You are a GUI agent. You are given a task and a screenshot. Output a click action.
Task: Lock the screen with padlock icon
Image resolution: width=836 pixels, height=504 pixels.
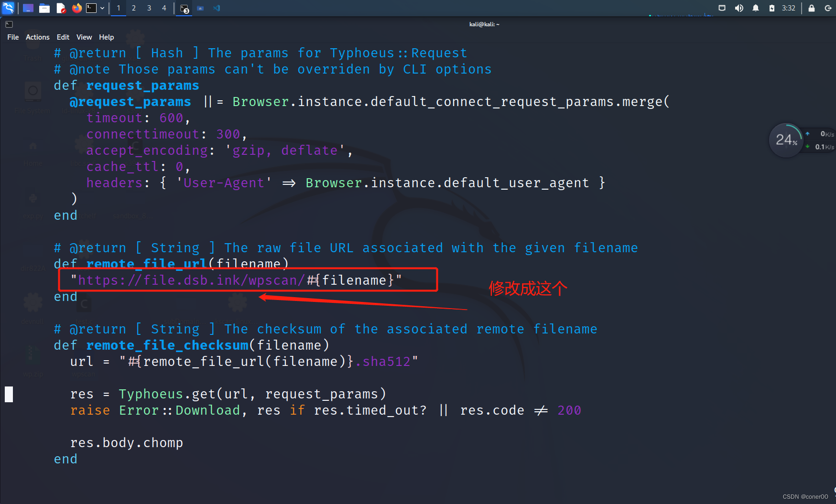811,8
